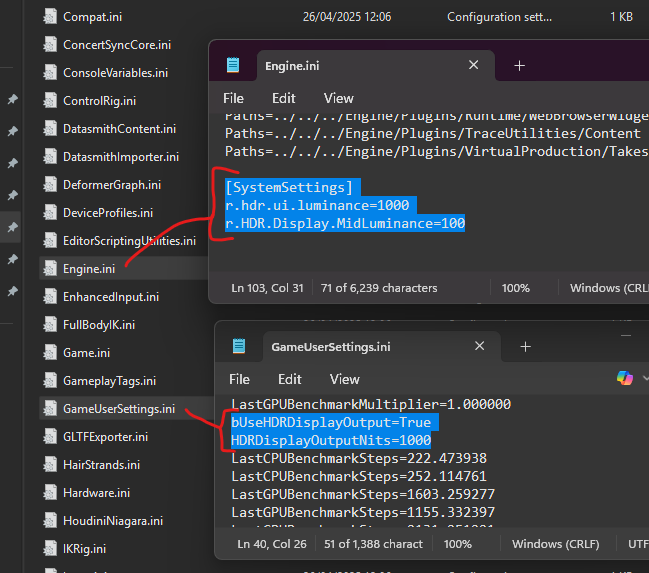
Task: Click the EnhancedInput.ini file icon
Action: point(50,297)
